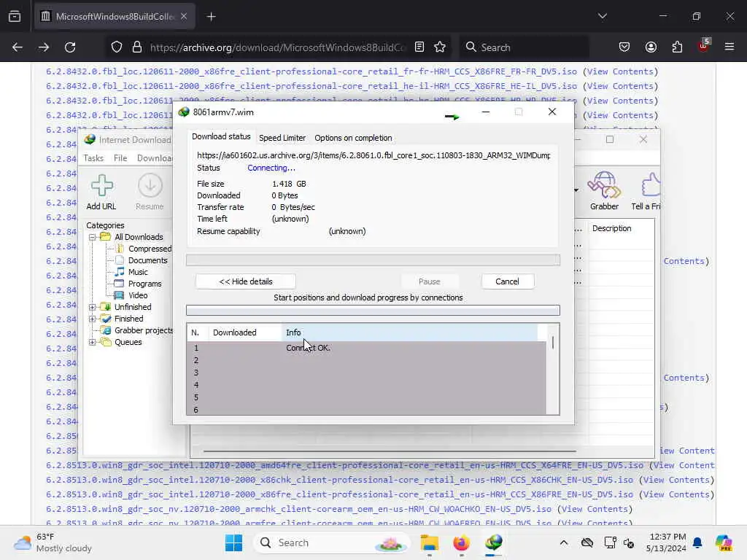
Task: Open the Tasks menu in IDM
Action: click(93, 158)
